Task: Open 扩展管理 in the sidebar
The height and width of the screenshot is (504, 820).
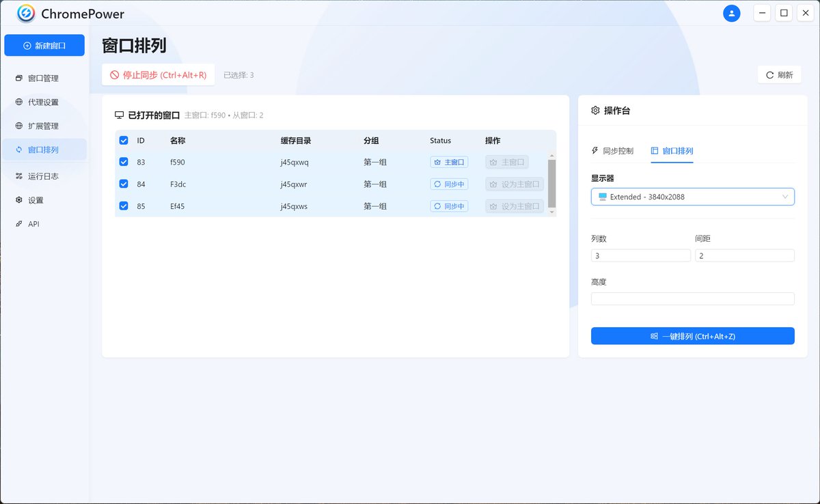Action: (x=44, y=126)
